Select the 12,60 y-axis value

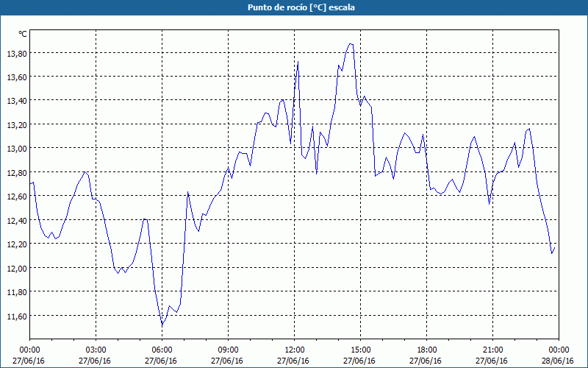(x=17, y=197)
